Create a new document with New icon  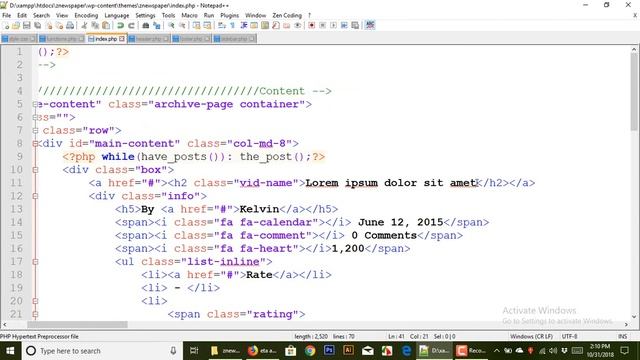point(5,25)
